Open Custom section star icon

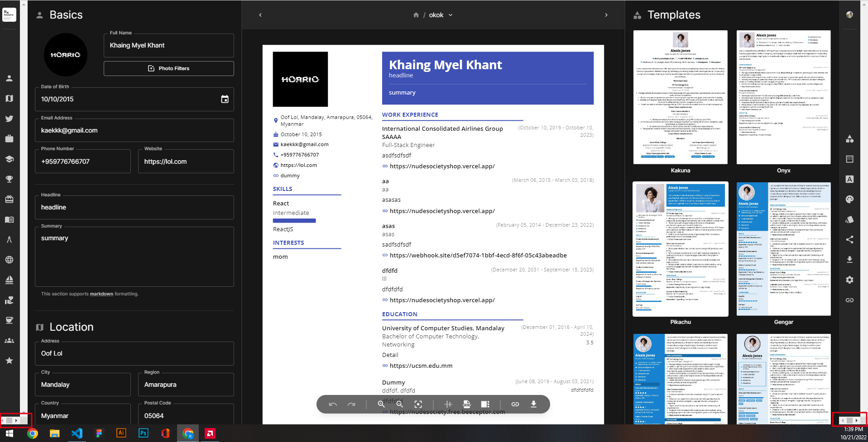(x=9, y=361)
